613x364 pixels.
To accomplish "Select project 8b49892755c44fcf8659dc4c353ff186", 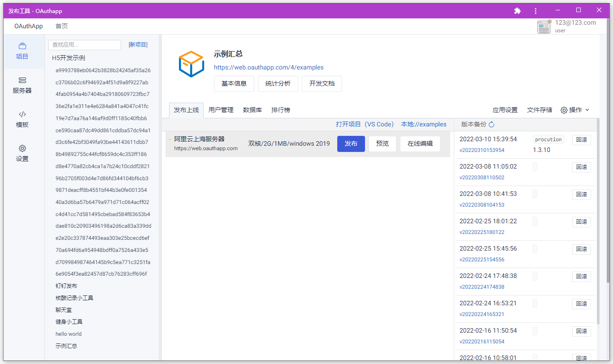I will 101,154.
